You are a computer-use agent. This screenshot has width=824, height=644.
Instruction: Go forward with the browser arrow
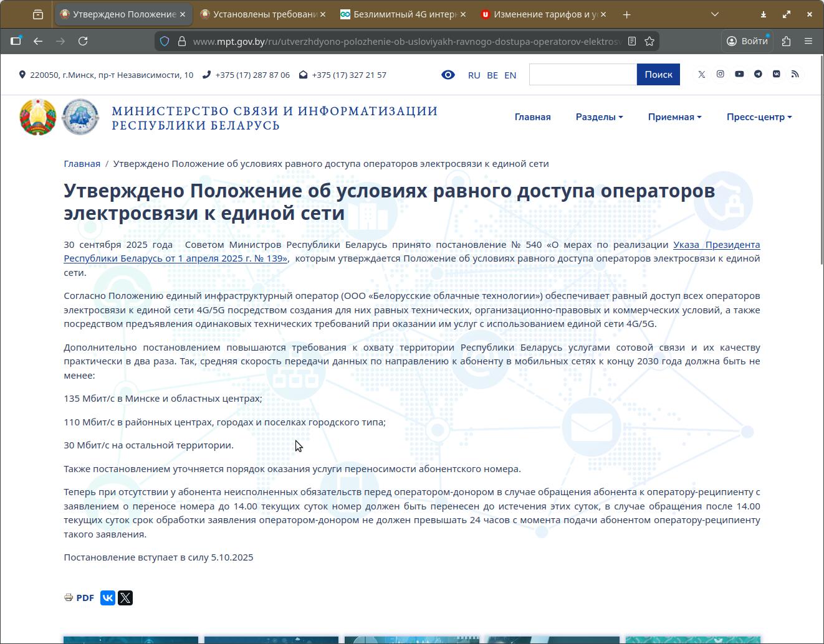pos(60,41)
